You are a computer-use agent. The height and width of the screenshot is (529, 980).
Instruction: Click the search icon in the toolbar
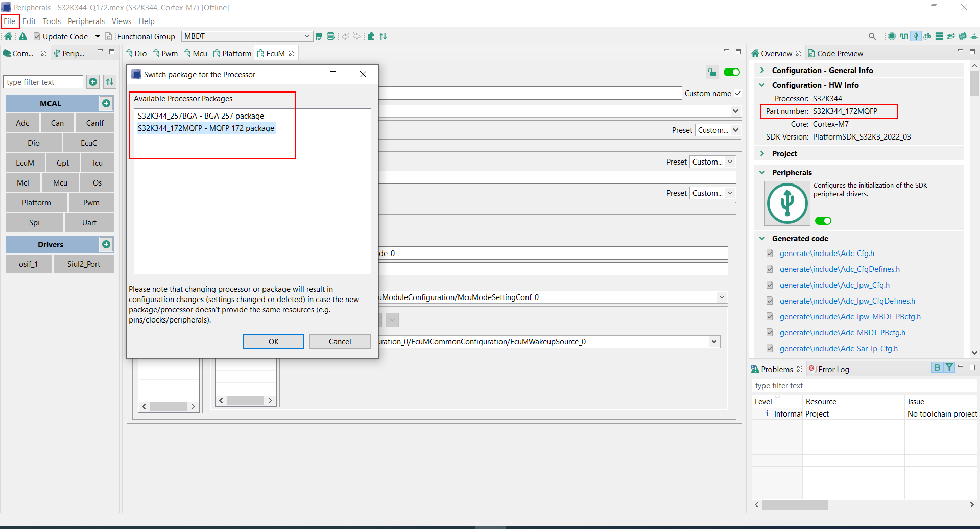click(872, 36)
